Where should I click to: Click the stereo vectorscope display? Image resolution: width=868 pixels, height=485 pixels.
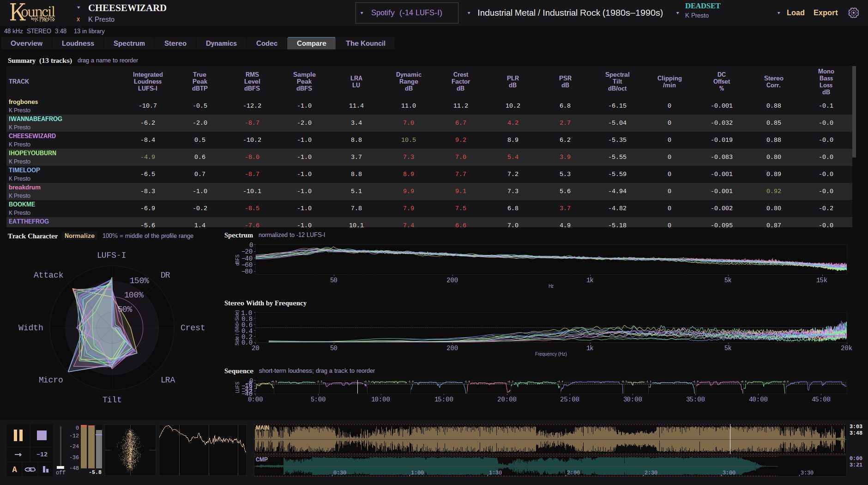(x=130, y=450)
